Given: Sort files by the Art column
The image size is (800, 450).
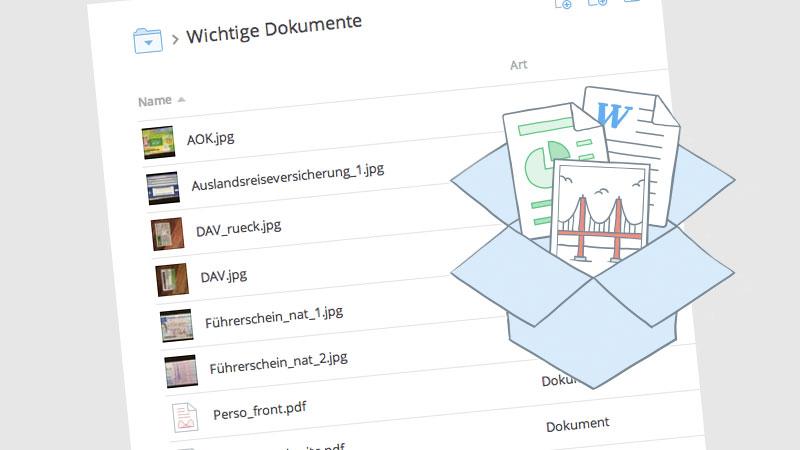Looking at the screenshot, I should click(518, 65).
